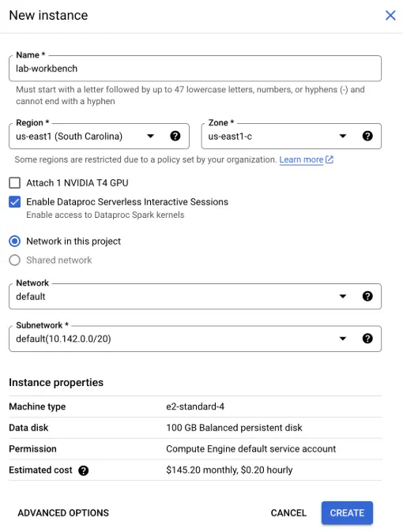Screen dimensions: 403x532
Task: Click the help icon beside Region field
Action: point(175,136)
